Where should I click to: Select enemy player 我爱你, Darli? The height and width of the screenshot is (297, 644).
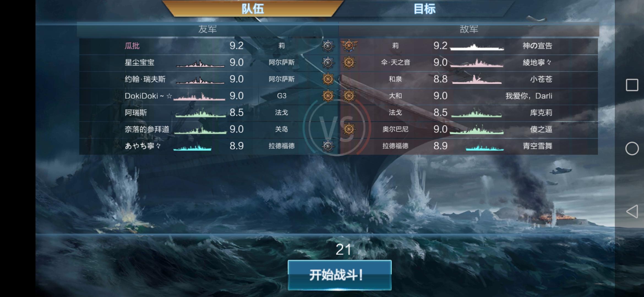(x=529, y=96)
